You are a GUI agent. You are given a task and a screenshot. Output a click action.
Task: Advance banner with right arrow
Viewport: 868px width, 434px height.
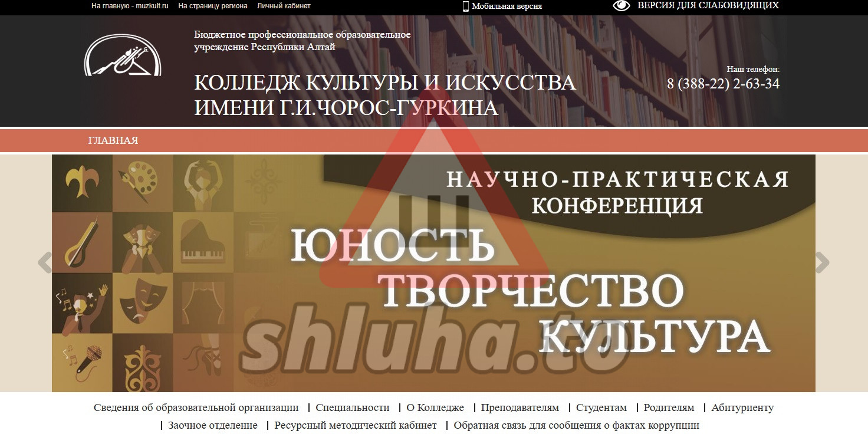pos(822,263)
